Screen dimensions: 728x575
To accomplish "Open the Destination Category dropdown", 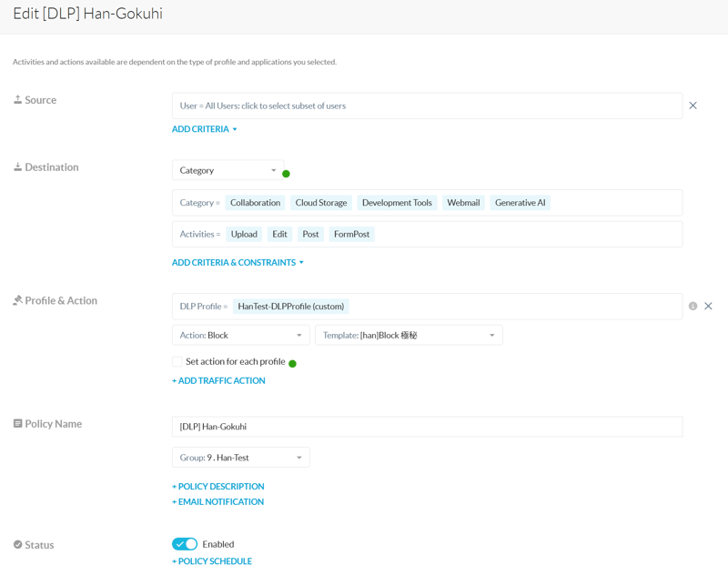I will click(x=227, y=170).
